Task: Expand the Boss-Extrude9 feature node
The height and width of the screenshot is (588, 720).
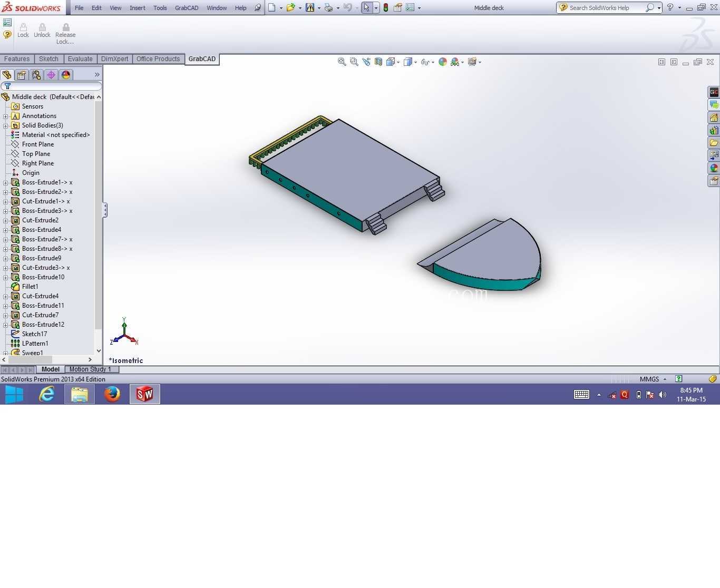Action: pyautogui.click(x=6, y=258)
